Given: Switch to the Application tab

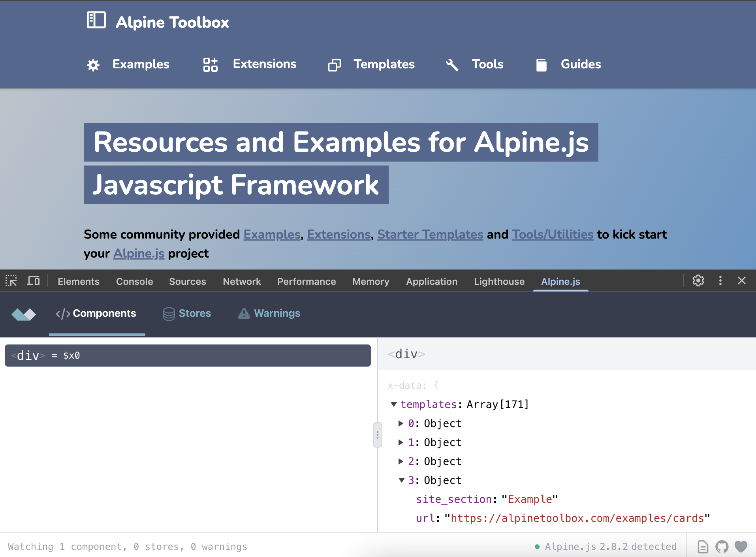Looking at the screenshot, I should click(x=432, y=281).
